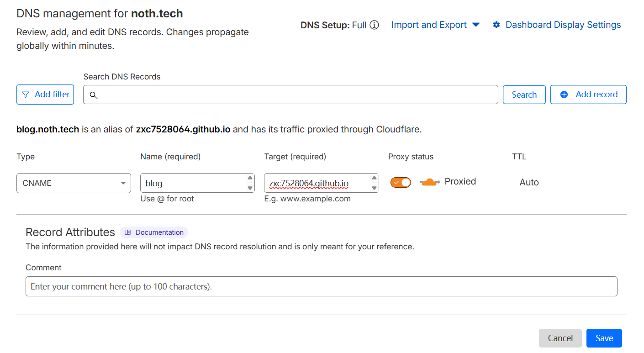Click the book icon beside Documentation

[128, 232]
